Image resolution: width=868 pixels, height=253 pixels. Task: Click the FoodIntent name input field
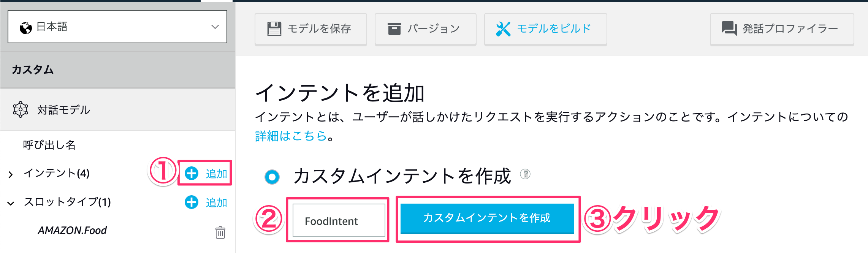[x=339, y=220]
